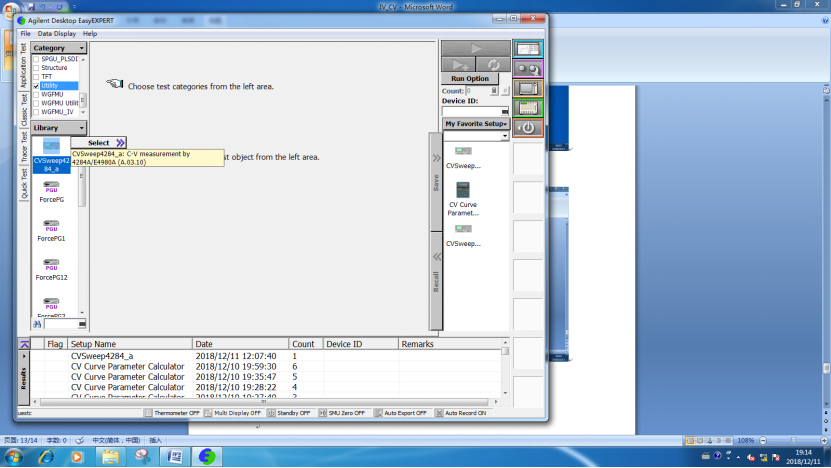Click the Run Option button
The width and height of the screenshot is (831, 468).
pyautogui.click(x=470, y=78)
